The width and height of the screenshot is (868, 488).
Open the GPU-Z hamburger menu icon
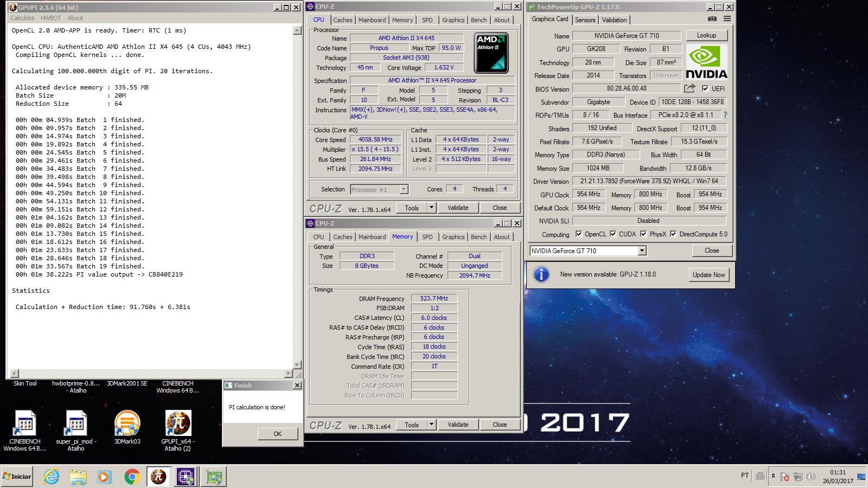pyautogui.click(x=727, y=19)
